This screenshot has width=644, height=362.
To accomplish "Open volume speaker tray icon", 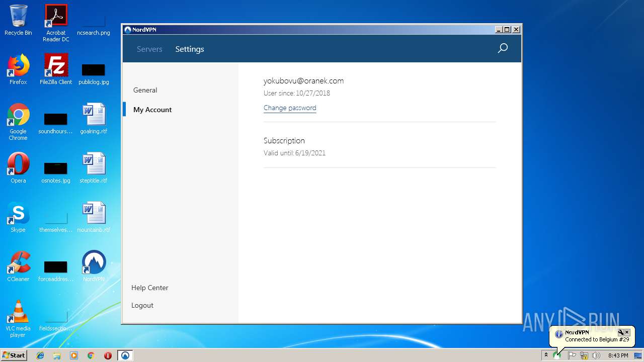I will pos(596,355).
